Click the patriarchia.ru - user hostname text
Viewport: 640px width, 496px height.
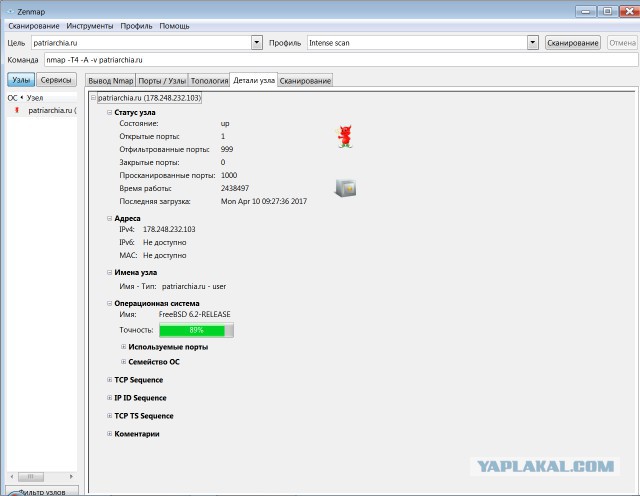[194, 287]
